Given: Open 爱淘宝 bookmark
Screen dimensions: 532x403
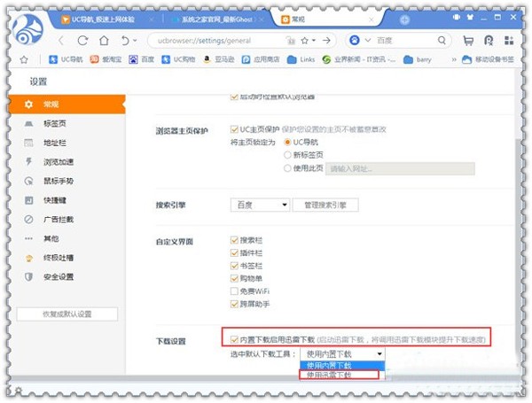Looking at the screenshot, I should [106, 59].
